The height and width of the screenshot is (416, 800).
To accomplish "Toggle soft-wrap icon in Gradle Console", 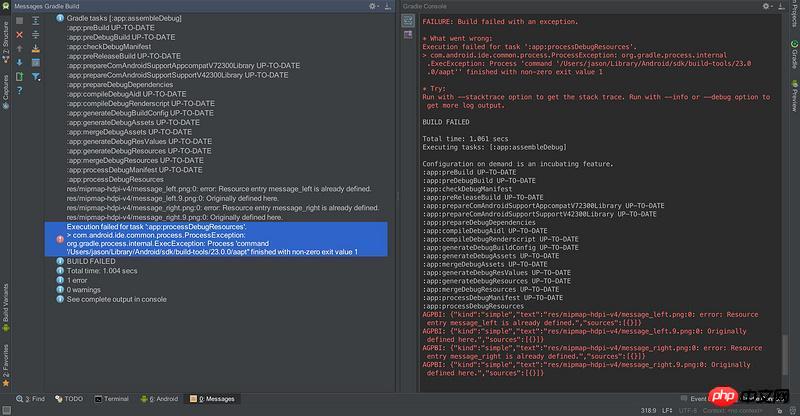I will (408, 20).
